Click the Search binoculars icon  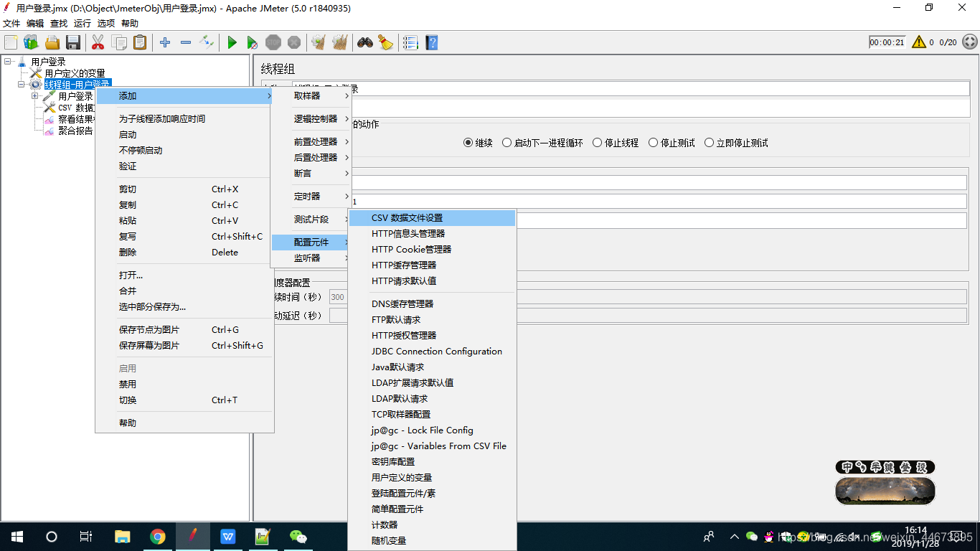click(x=365, y=42)
